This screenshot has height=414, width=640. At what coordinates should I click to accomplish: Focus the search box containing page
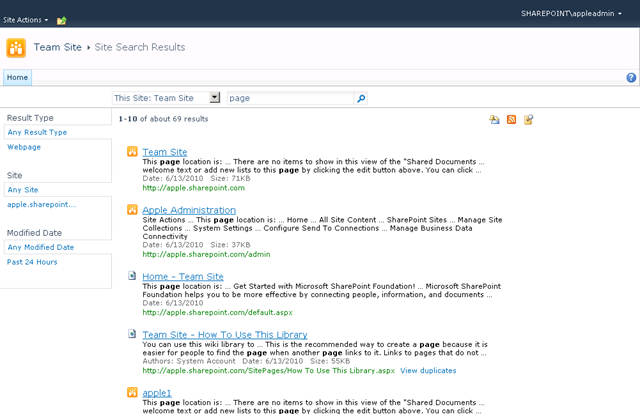[290, 98]
